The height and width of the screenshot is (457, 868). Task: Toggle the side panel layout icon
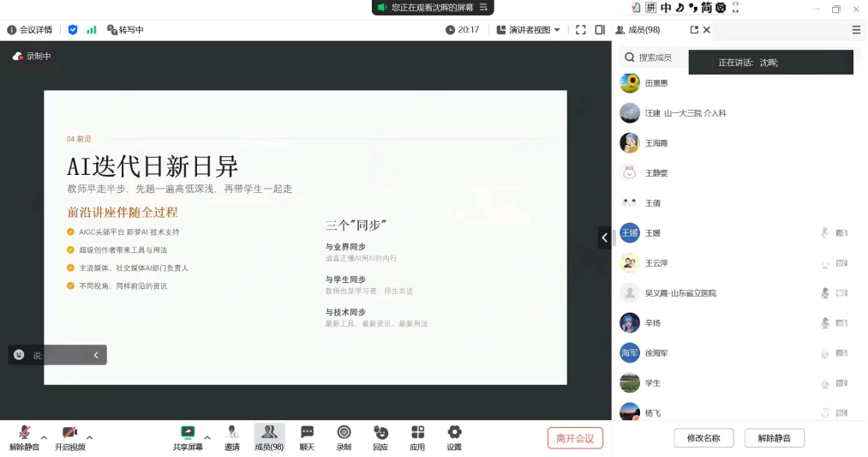(600, 30)
